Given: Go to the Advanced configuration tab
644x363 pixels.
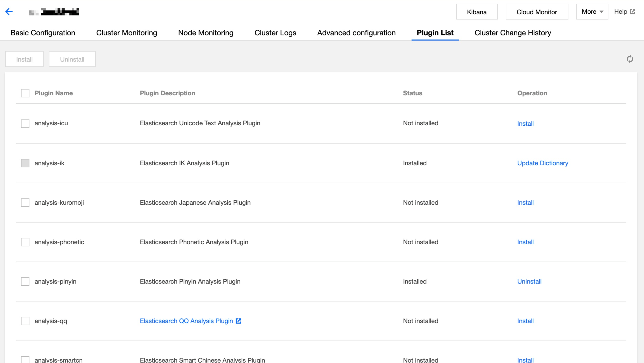Looking at the screenshot, I should coord(356,33).
